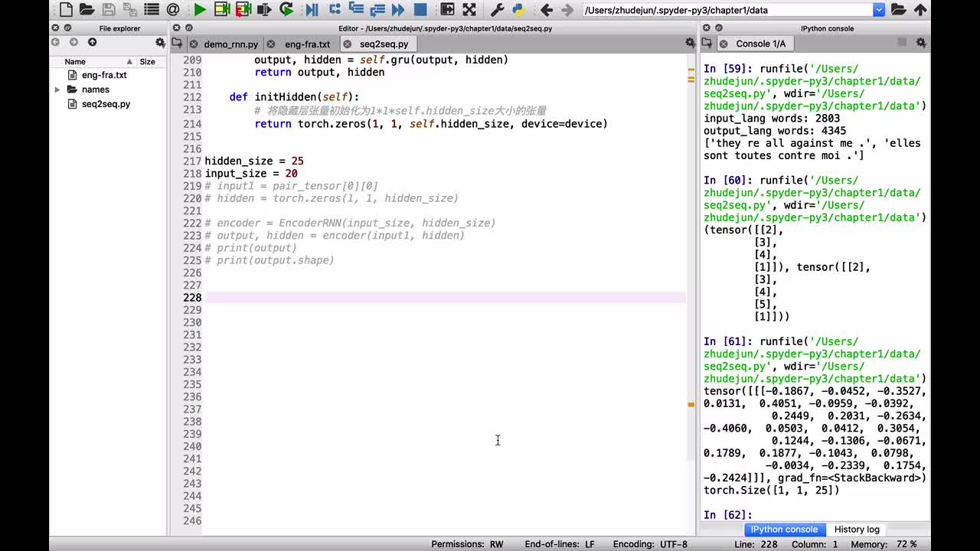Open the file list icon in toolbar
The height and width of the screenshot is (551, 980).
tap(152, 10)
